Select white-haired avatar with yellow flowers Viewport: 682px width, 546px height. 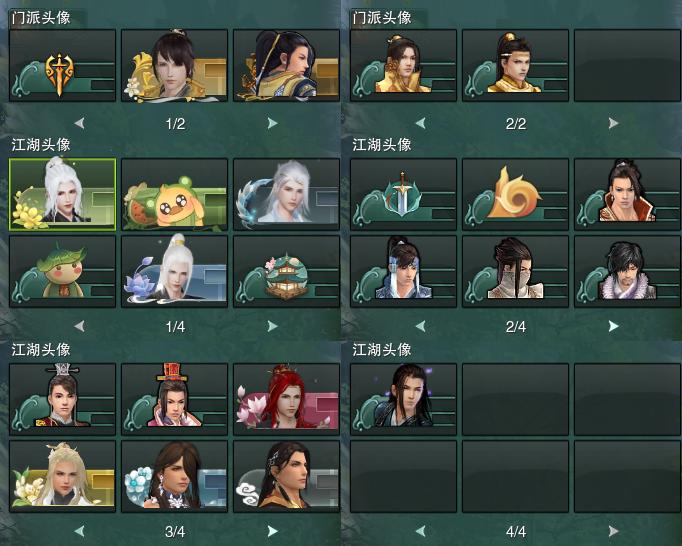pos(62,194)
